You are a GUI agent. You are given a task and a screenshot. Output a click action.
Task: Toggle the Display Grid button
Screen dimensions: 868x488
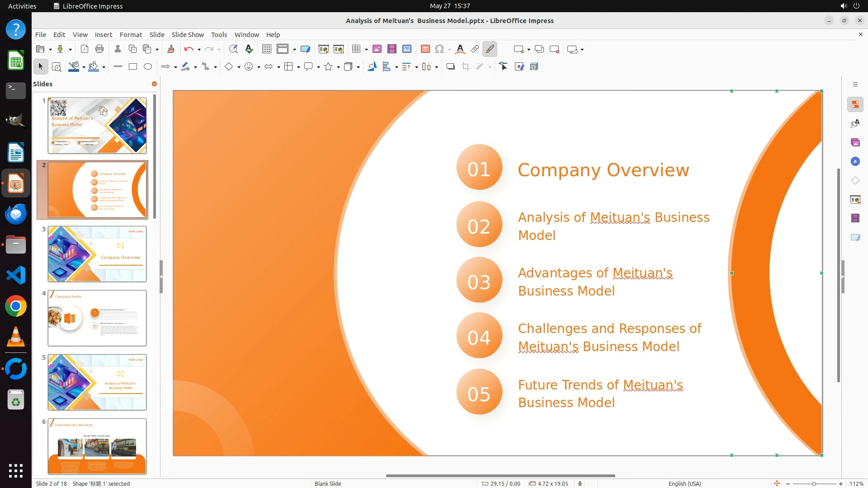point(267,49)
